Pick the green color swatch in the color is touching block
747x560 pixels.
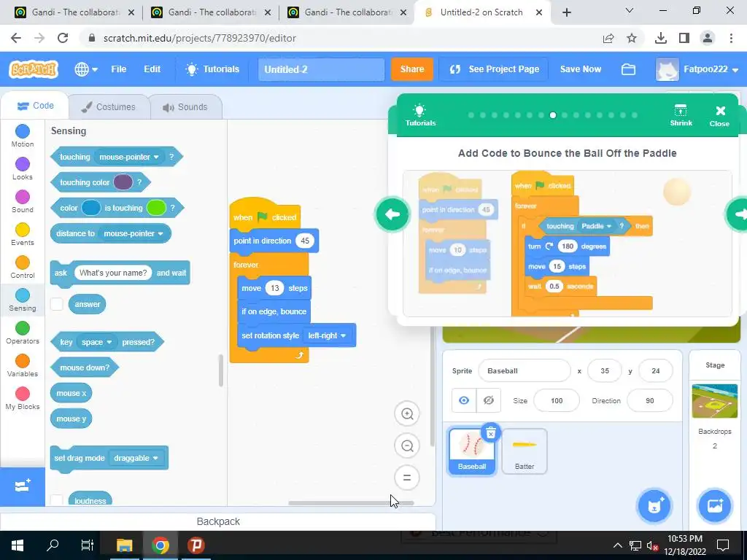click(x=156, y=208)
